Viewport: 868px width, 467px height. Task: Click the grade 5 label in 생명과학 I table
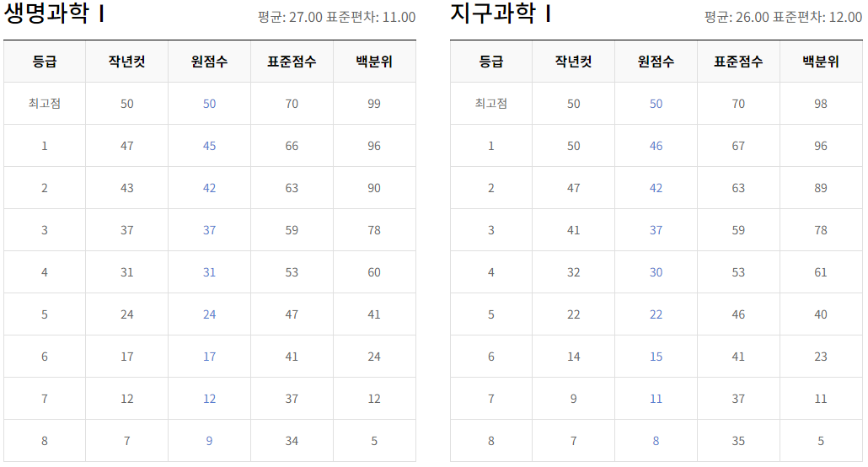point(45,314)
